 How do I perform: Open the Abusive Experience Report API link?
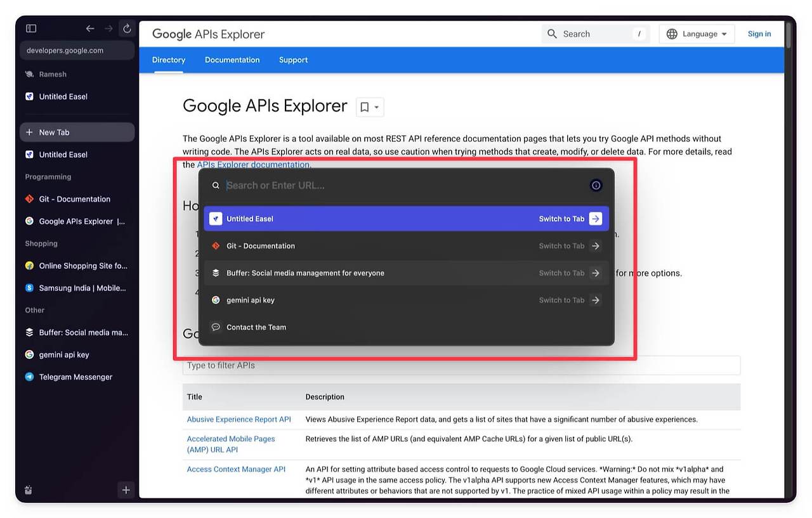[239, 420]
